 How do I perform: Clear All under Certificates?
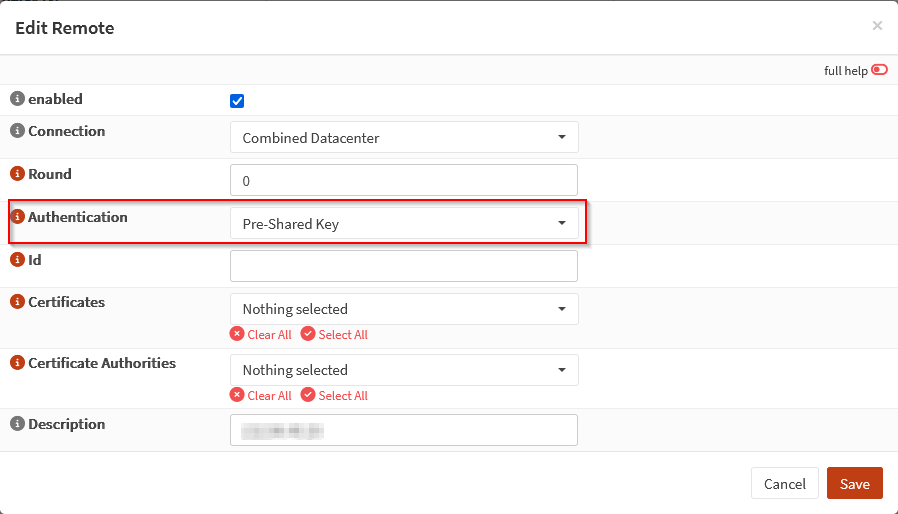point(261,335)
